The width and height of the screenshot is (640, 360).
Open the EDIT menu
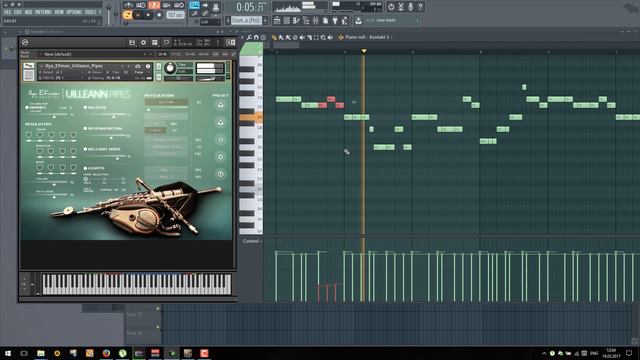click(x=18, y=12)
